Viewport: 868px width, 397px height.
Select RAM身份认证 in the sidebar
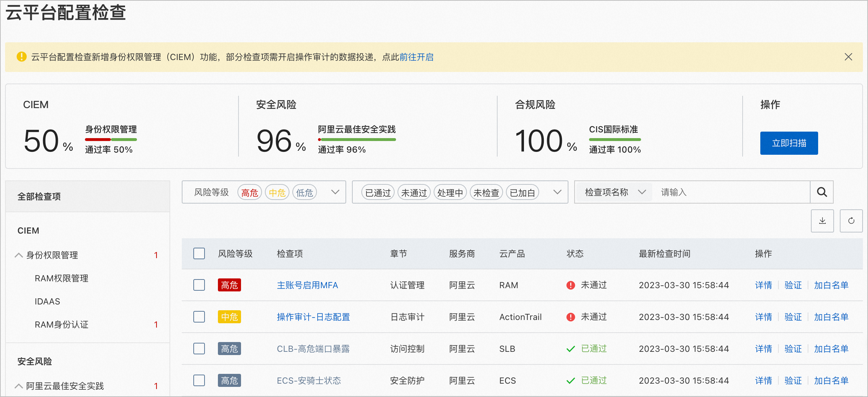click(61, 325)
